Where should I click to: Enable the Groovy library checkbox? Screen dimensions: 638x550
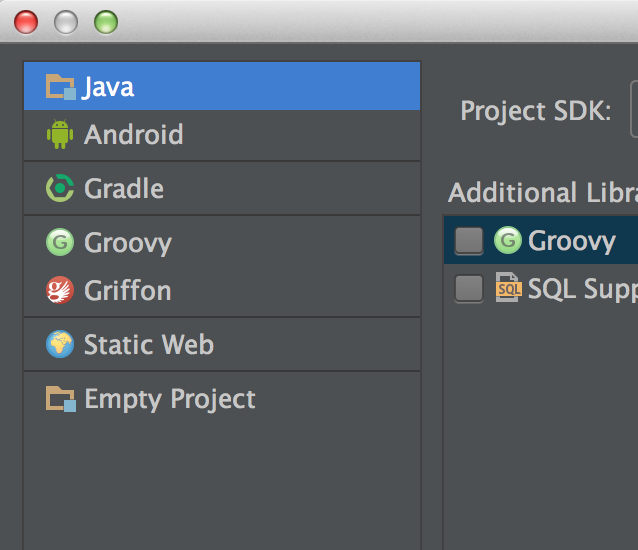(x=469, y=240)
